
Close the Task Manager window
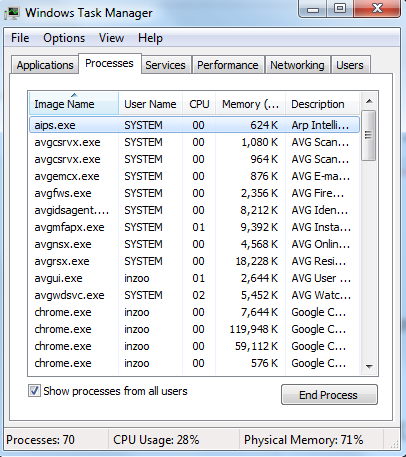click(377, 8)
